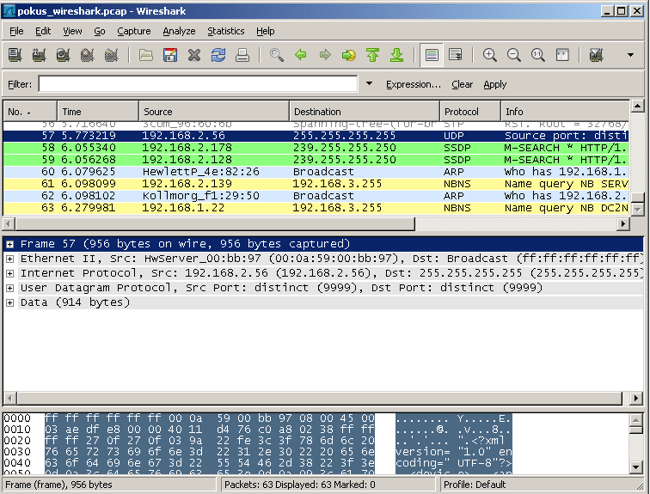This screenshot has height=494, width=650.
Task: Close this capture file X icon
Action: [194, 55]
